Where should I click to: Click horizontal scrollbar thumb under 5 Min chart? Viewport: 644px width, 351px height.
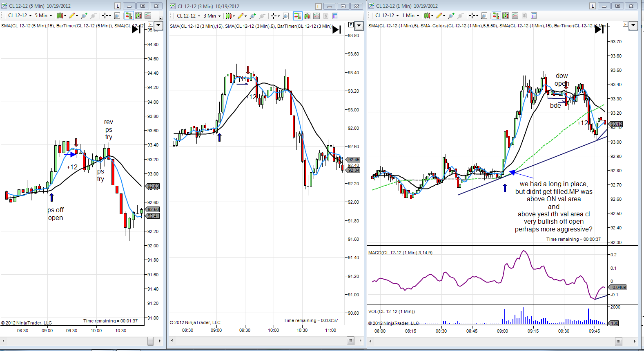(150, 340)
